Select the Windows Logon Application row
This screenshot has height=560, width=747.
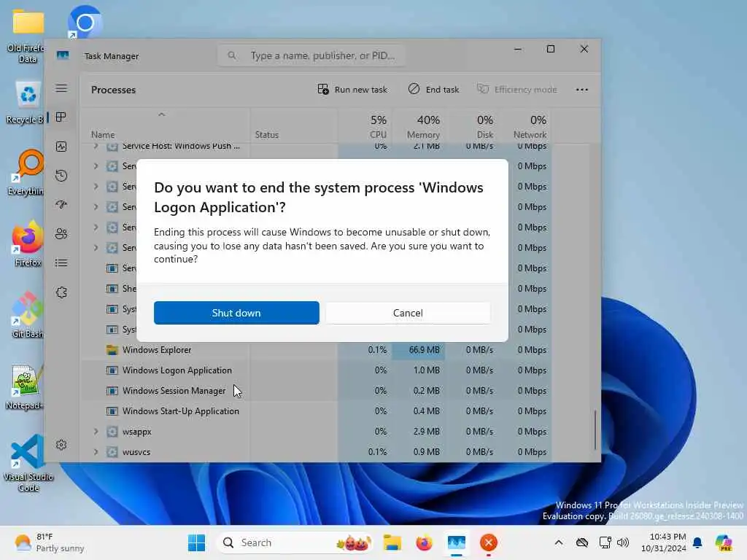(316, 370)
